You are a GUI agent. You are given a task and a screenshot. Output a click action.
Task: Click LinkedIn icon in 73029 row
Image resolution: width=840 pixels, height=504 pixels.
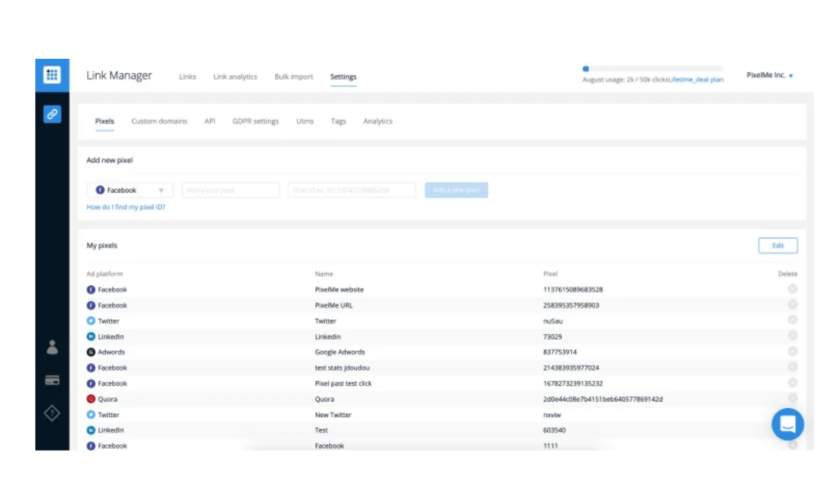[91, 337]
